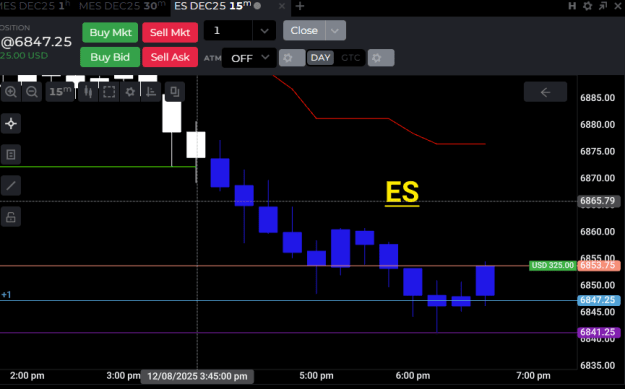625x389 pixels.
Task: Click the overlapping squares layout icon
Action: (x=175, y=91)
